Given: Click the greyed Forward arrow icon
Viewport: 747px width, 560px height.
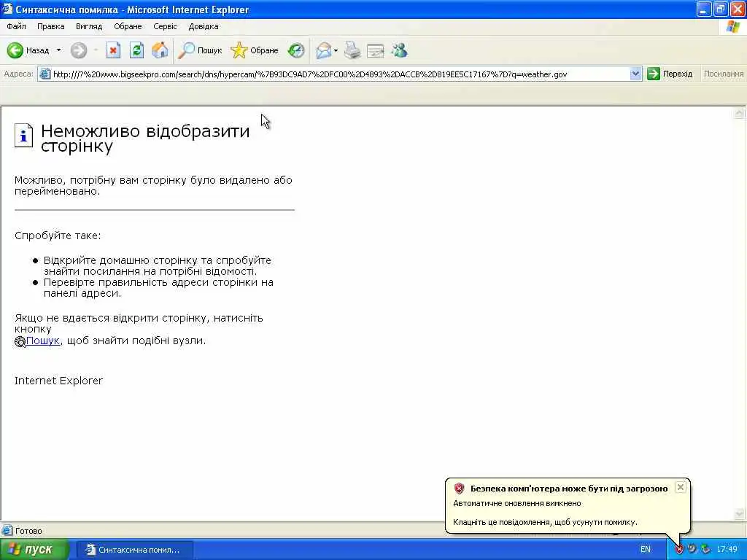Looking at the screenshot, I should [79, 50].
